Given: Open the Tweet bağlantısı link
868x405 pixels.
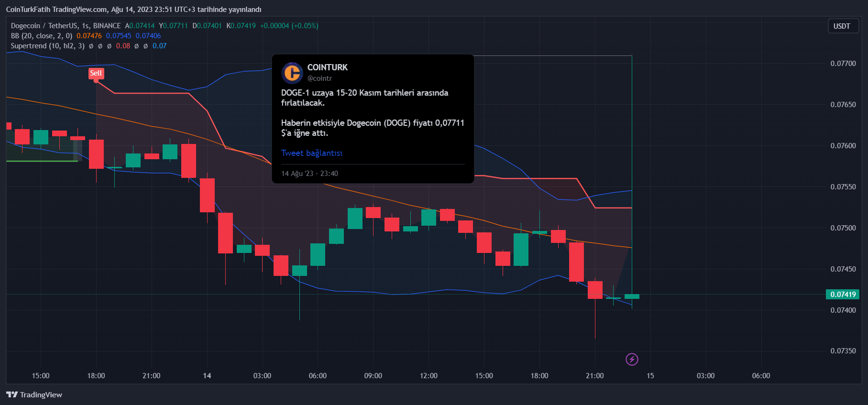Looking at the screenshot, I should (312, 153).
